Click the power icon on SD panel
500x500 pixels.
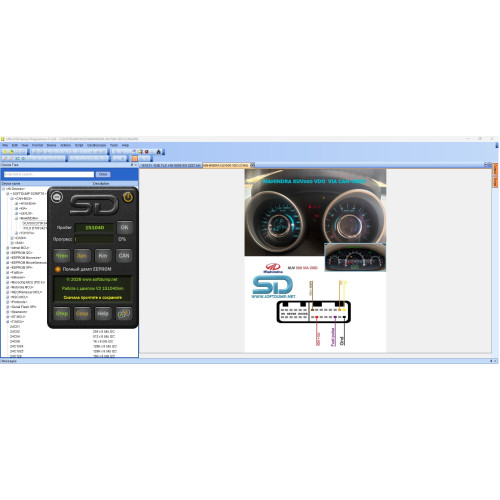pos(128,197)
